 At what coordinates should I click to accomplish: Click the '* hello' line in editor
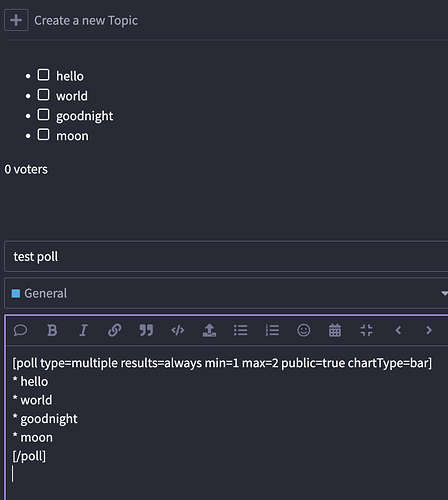click(x=30, y=382)
